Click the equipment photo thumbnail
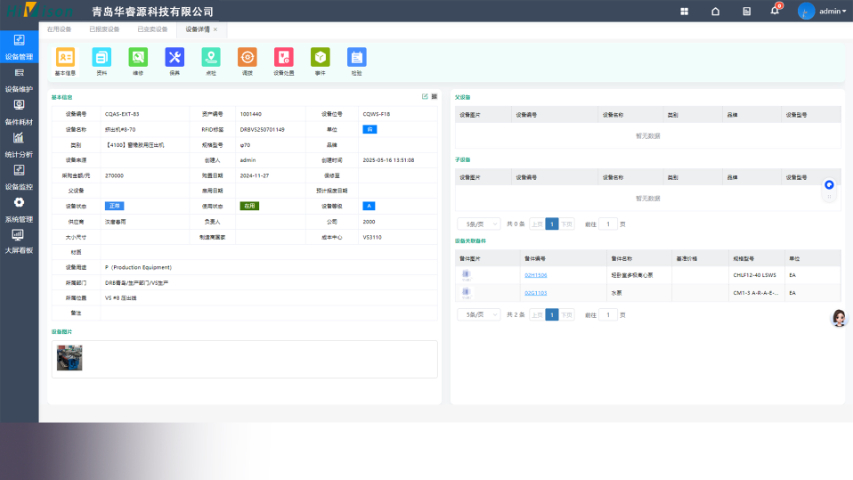The width and height of the screenshot is (853, 480). click(70, 357)
